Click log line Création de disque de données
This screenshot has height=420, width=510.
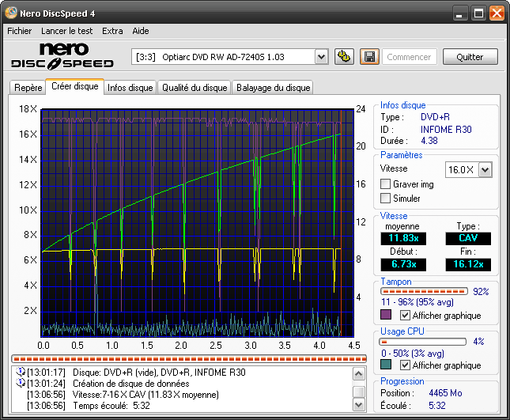click(x=130, y=384)
